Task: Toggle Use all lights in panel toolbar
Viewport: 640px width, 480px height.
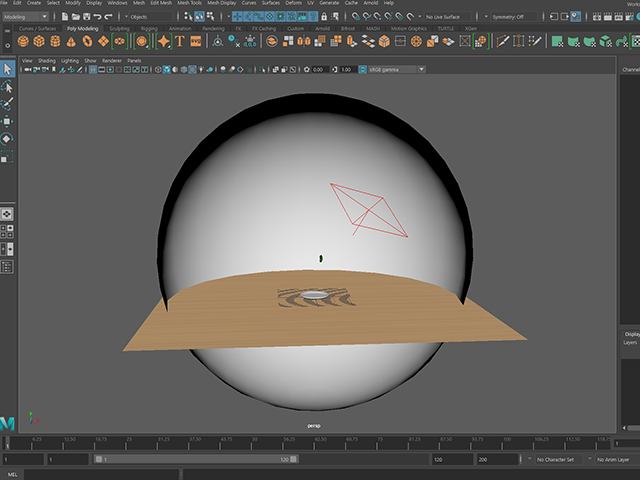Action: 201,70
